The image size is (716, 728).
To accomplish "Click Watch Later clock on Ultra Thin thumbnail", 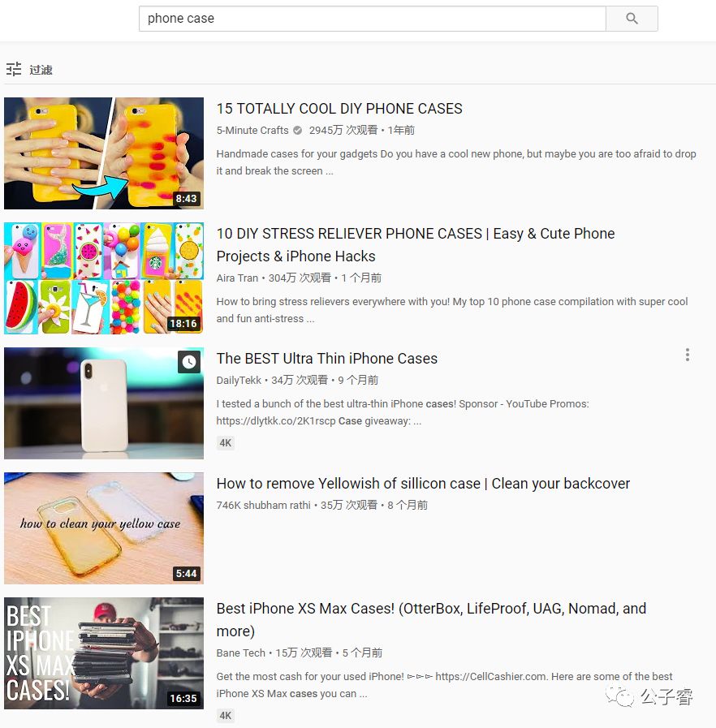I will 189,362.
